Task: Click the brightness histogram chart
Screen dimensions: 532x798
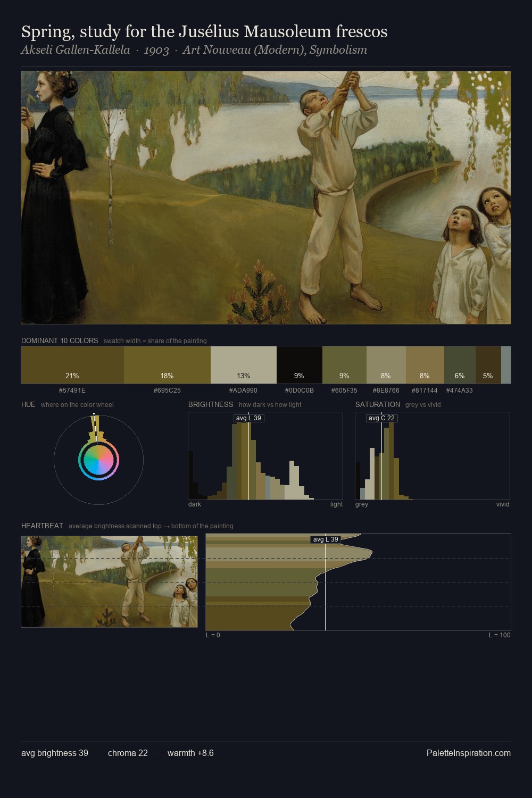Action: [265, 456]
